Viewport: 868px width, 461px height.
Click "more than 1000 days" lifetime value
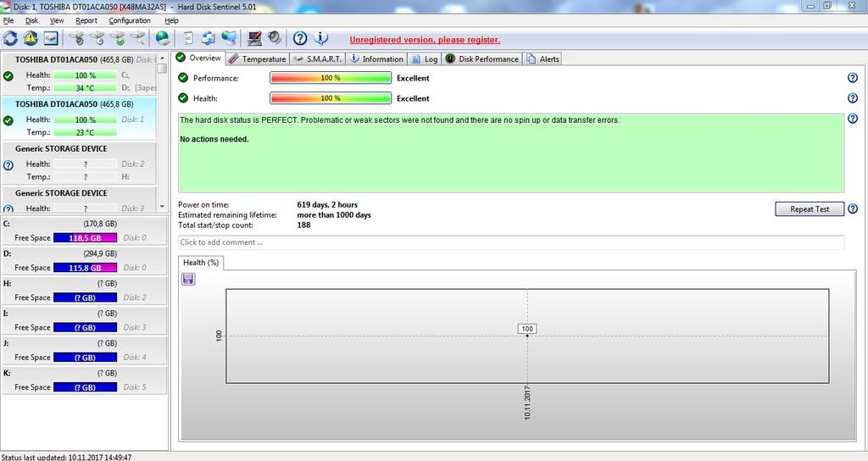pos(334,214)
